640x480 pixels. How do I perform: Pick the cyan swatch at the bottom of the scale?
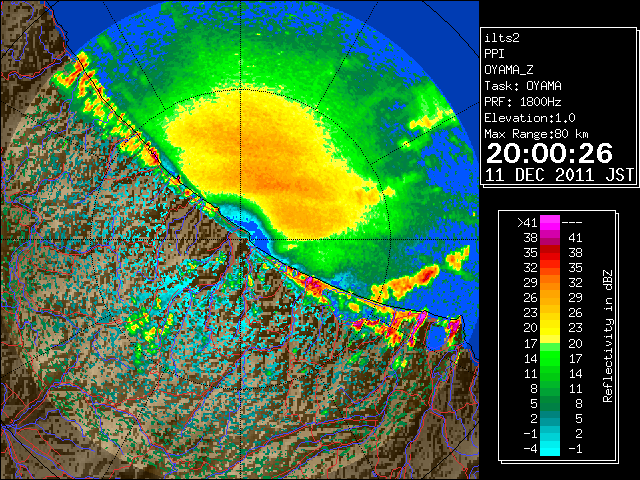tap(550, 448)
